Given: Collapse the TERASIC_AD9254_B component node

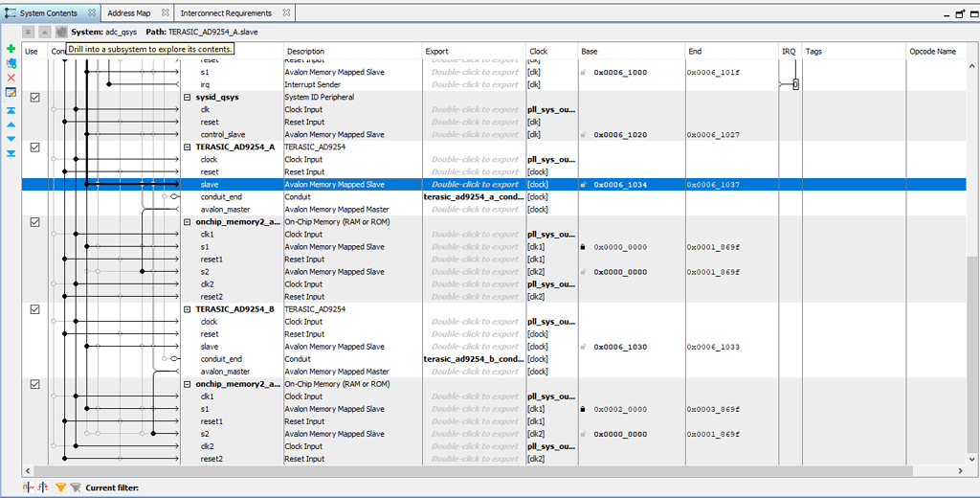Looking at the screenshot, I should 188,309.
